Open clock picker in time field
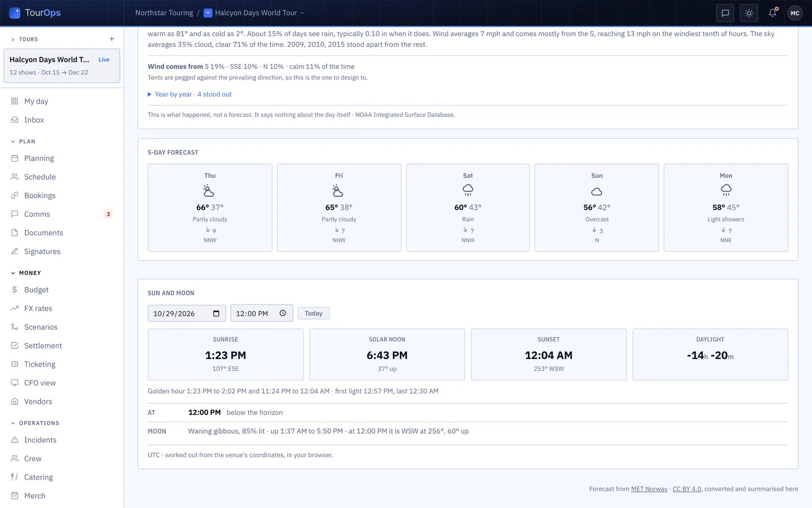The width and height of the screenshot is (812, 508). pos(283,313)
